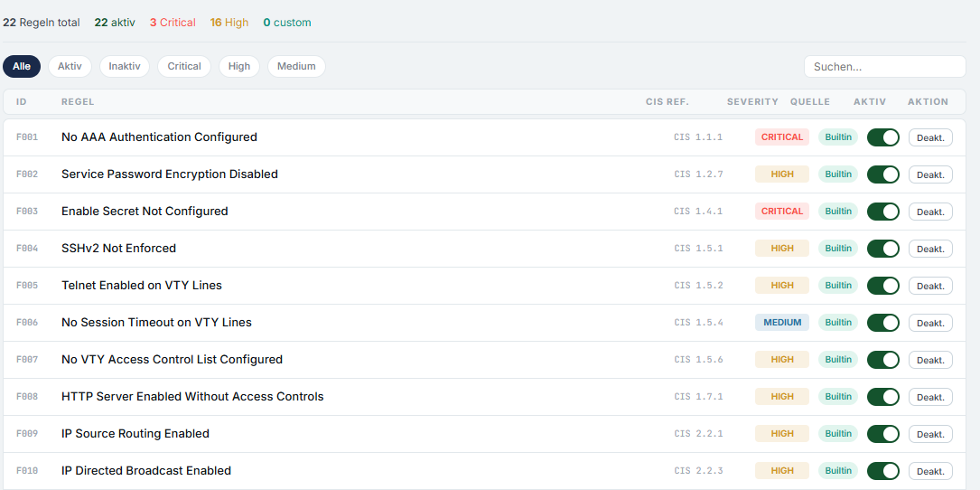Show only High severity filter pill
This screenshot has height=490, width=980.
click(x=238, y=66)
